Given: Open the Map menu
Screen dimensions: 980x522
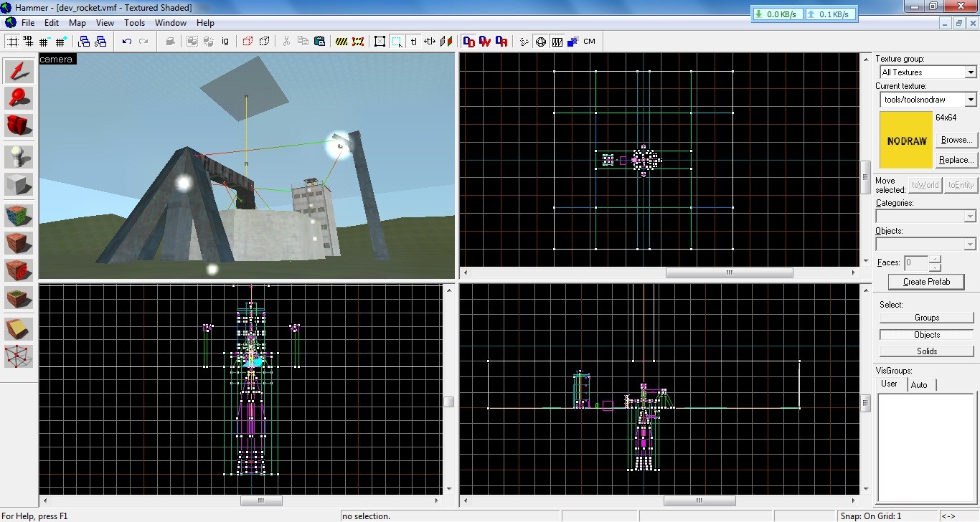Looking at the screenshot, I should click(x=77, y=23).
